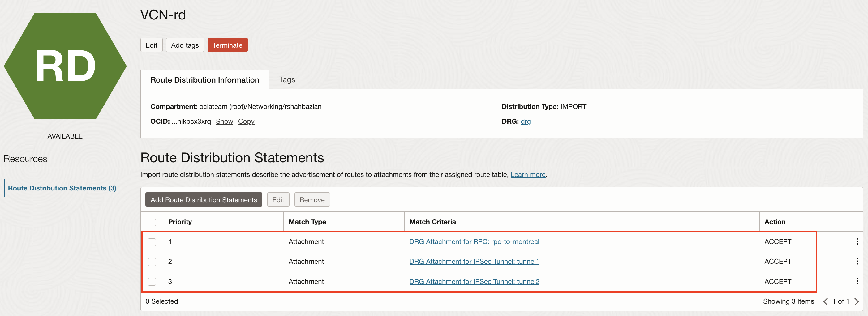This screenshot has width=868, height=316.
Task: Select all statements with header checkbox
Action: (152, 222)
